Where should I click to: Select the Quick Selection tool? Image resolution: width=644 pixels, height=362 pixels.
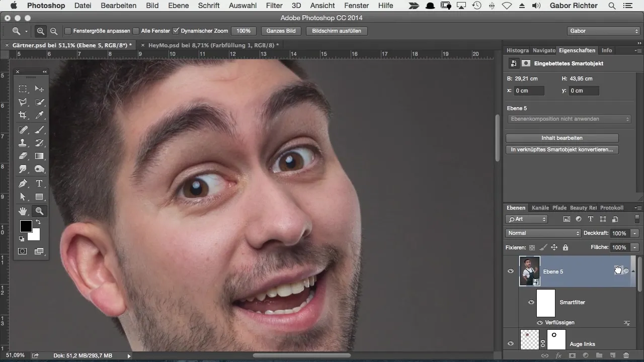[x=39, y=102]
